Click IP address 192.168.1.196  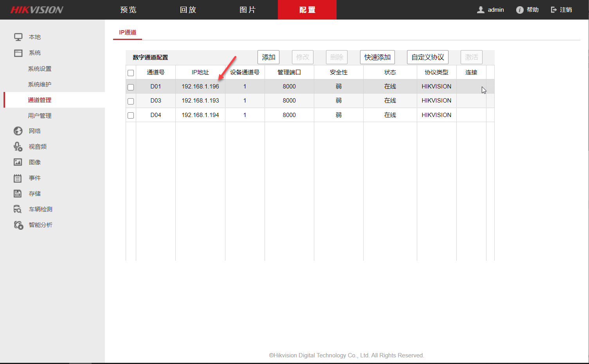pyautogui.click(x=200, y=86)
